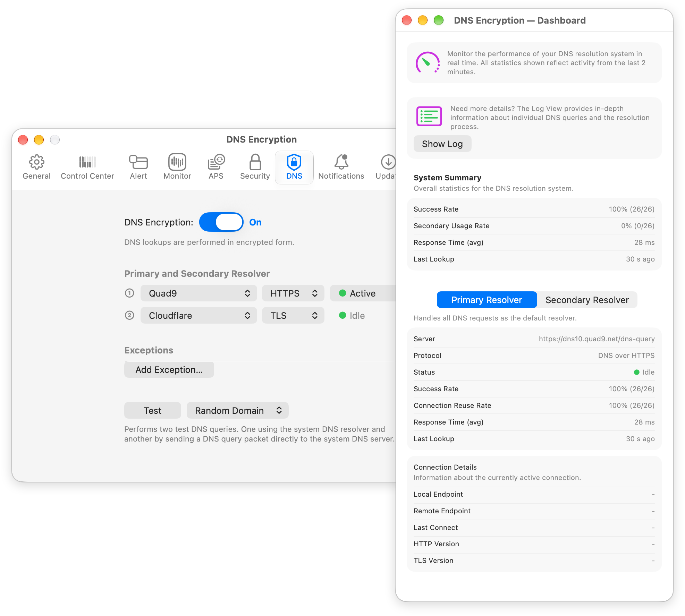Change the TLS protocol dropdown
This screenshot has width=685, height=616.
(x=293, y=316)
